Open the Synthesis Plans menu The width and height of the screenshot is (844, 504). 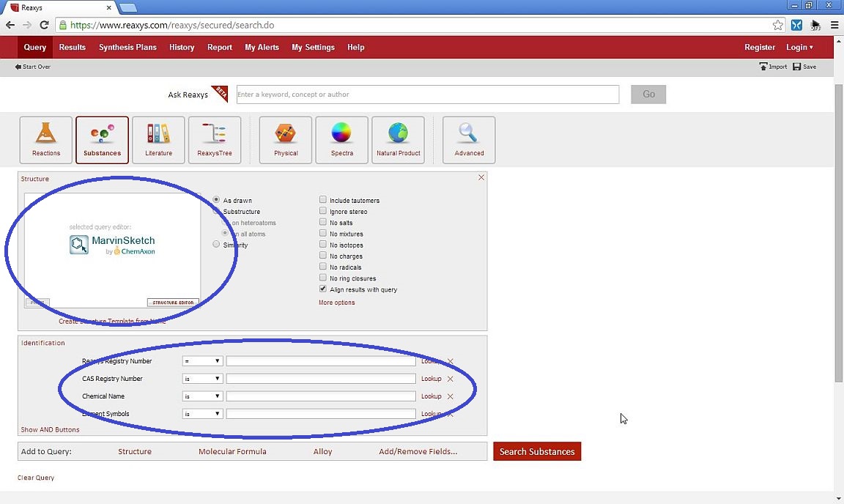(x=127, y=48)
